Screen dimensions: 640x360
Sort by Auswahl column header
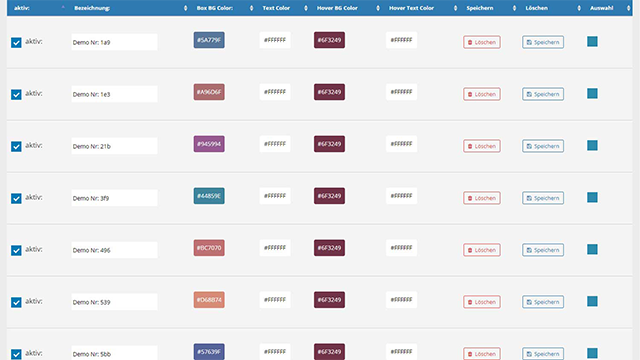click(608, 8)
